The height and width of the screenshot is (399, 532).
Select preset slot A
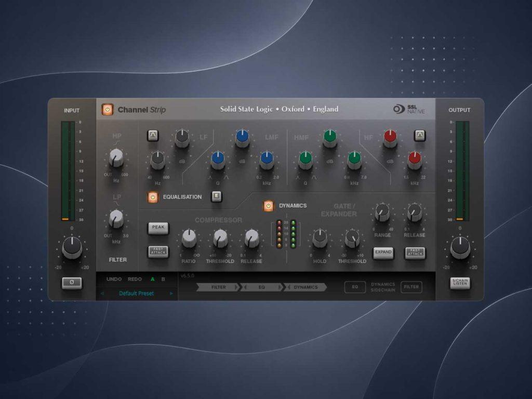(x=152, y=279)
